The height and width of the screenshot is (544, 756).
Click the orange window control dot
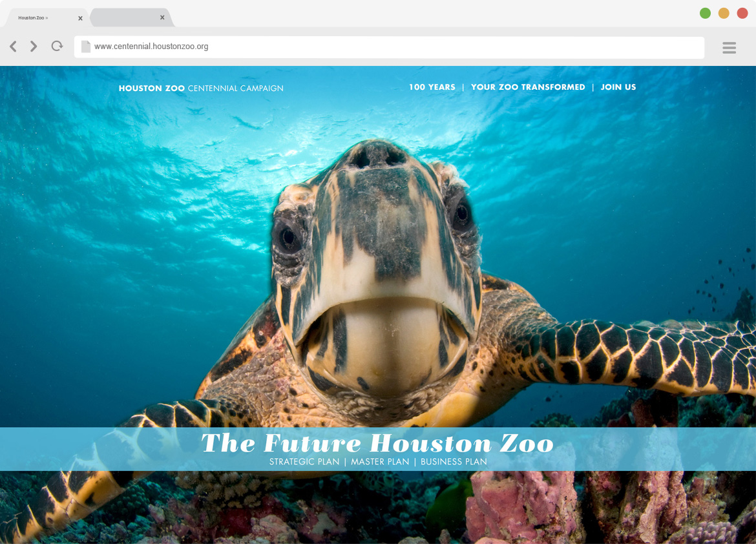[x=724, y=13]
